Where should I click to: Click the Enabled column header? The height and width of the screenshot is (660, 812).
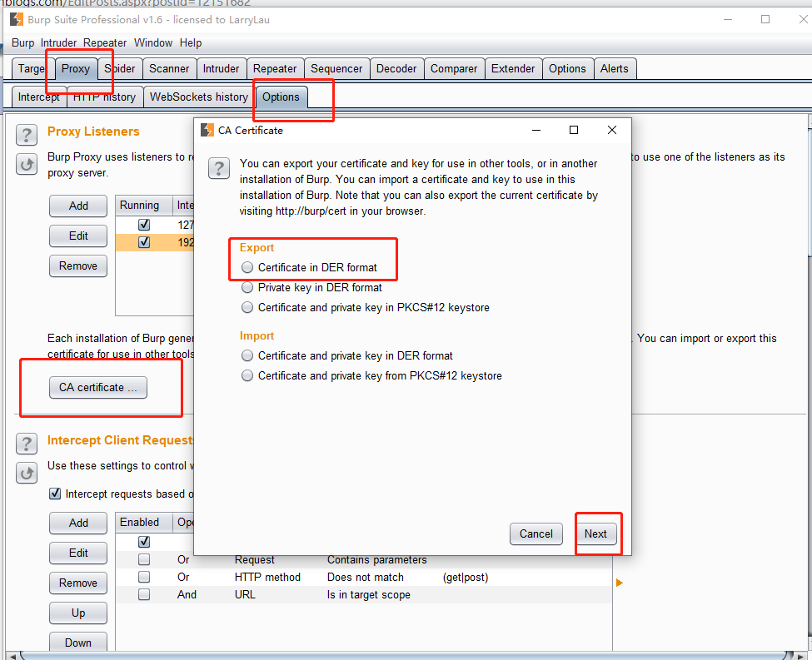(x=144, y=523)
